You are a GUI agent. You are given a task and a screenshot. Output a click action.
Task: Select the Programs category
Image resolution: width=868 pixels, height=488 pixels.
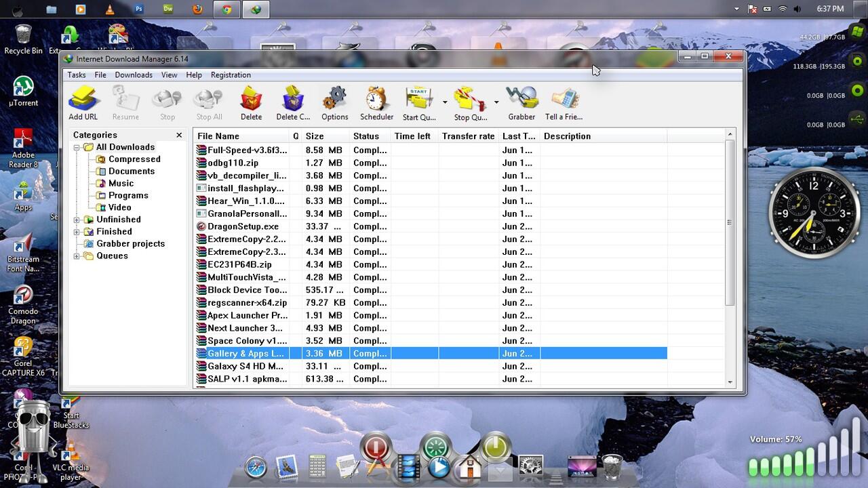[128, 195]
